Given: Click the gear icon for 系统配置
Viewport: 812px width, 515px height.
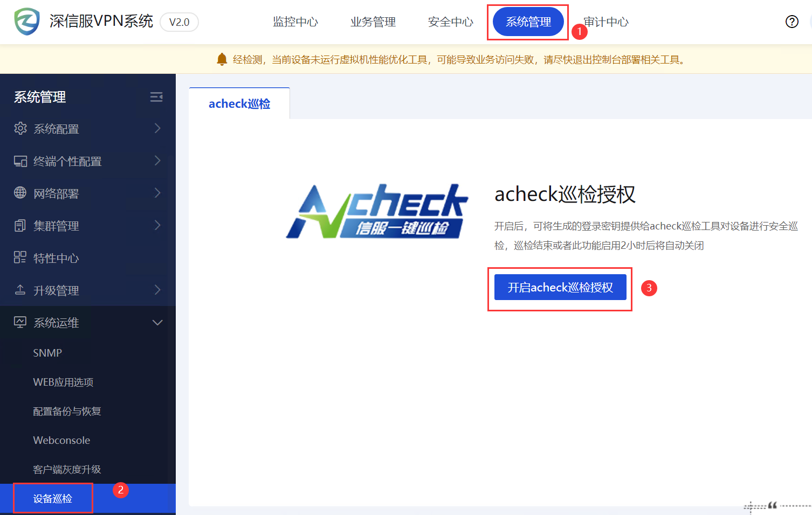Looking at the screenshot, I should pos(20,128).
